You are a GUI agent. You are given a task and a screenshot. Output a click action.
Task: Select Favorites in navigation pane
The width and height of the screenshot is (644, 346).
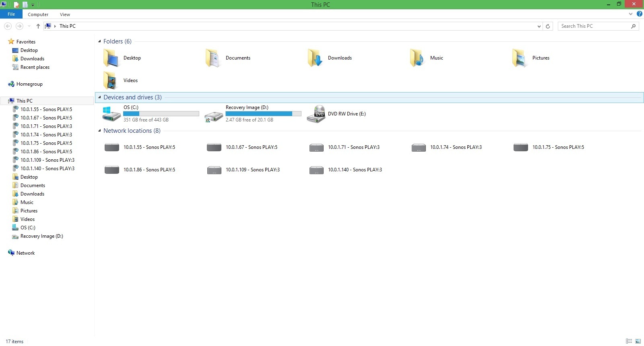pyautogui.click(x=26, y=42)
